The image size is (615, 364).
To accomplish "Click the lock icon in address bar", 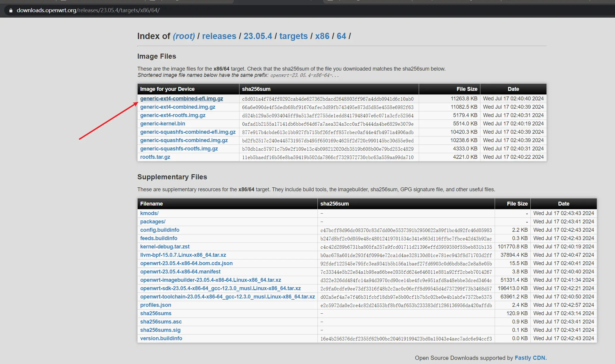I will [11, 10].
